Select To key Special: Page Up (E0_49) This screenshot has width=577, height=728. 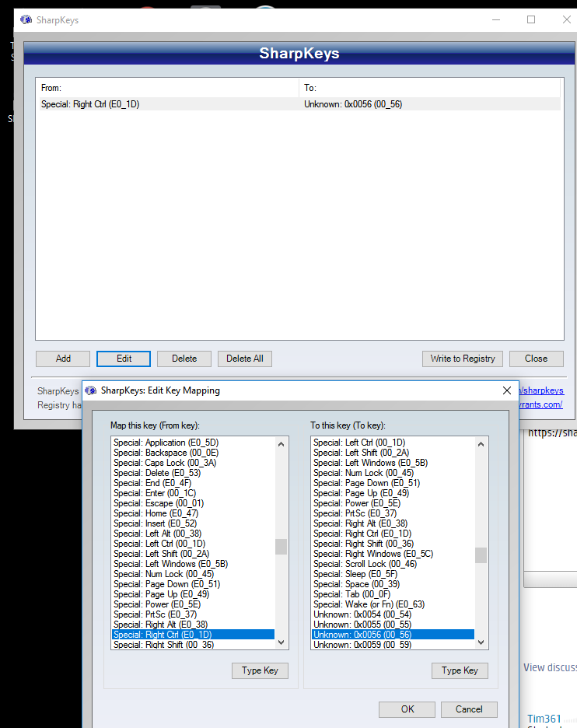(393, 493)
